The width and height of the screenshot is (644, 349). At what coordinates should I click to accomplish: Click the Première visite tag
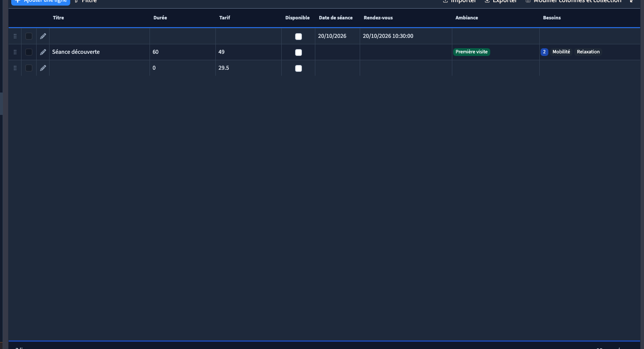click(472, 52)
